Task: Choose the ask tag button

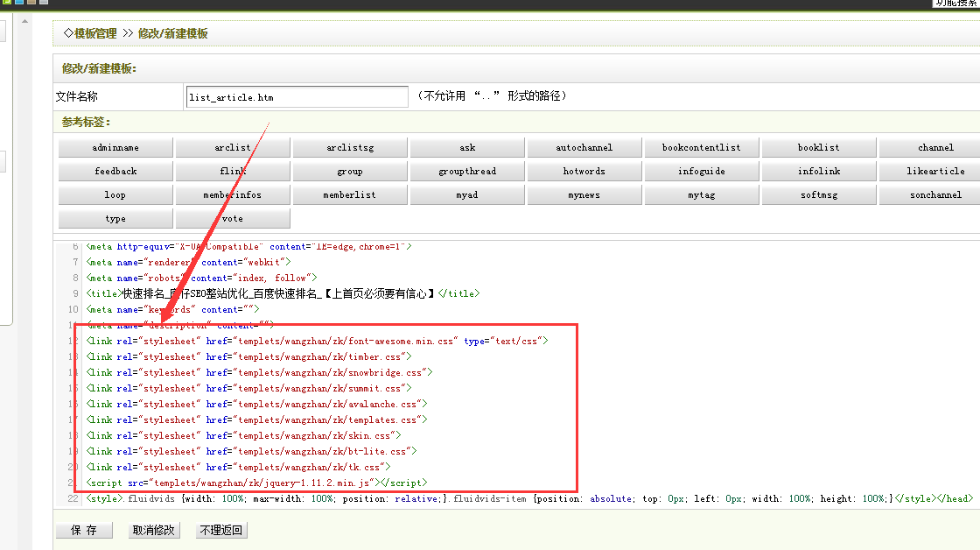Action: pos(467,148)
